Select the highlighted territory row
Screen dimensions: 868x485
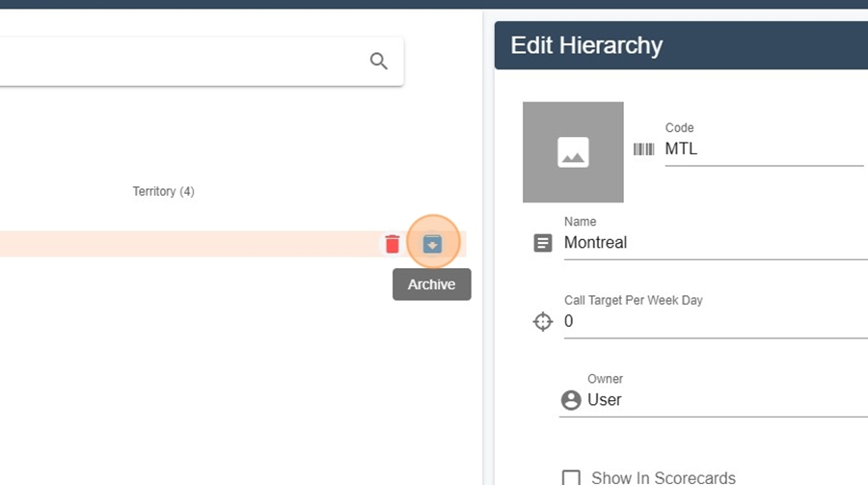[233, 244]
